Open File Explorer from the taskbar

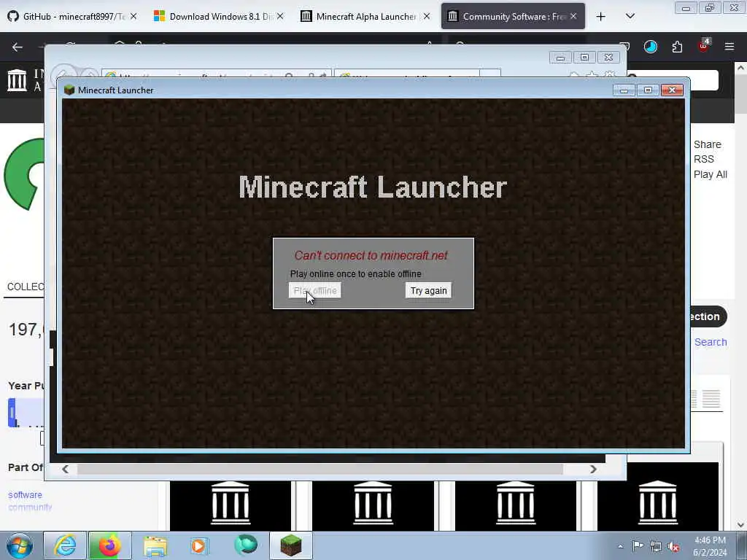coord(155,545)
